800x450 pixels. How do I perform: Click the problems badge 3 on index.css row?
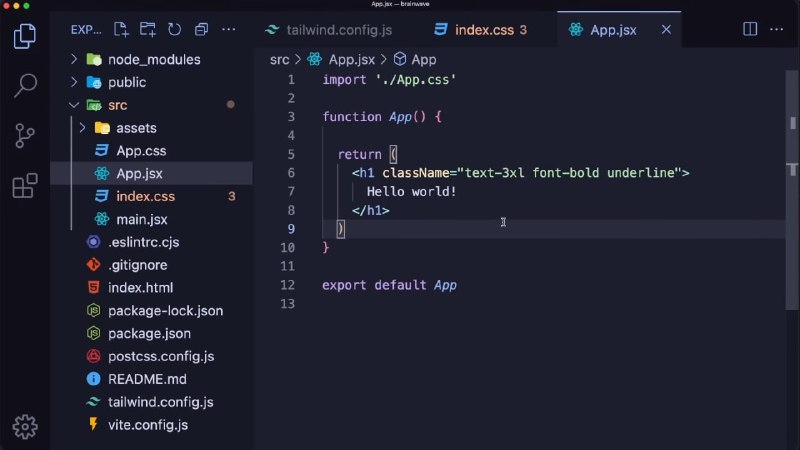click(232, 196)
